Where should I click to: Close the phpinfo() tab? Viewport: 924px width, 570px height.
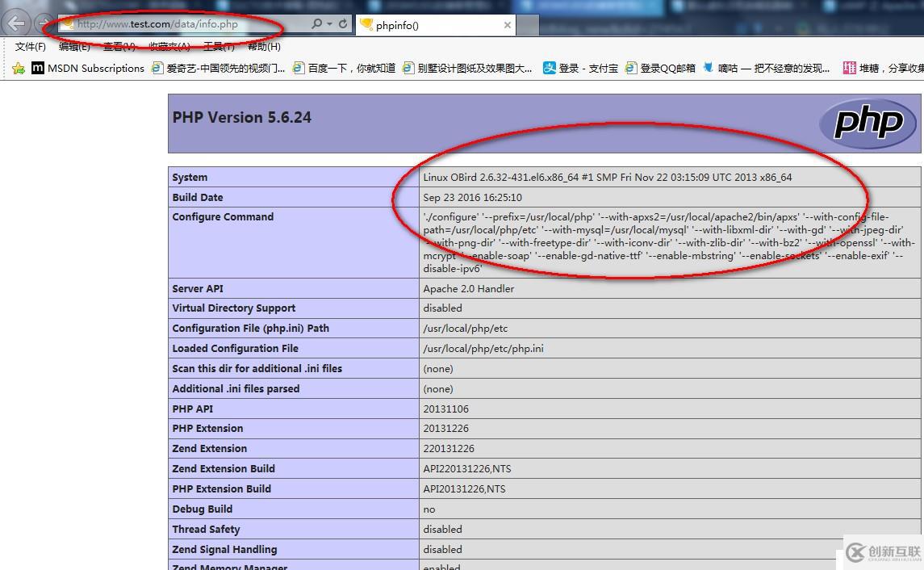pyautogui.click(x=508, y=25)
